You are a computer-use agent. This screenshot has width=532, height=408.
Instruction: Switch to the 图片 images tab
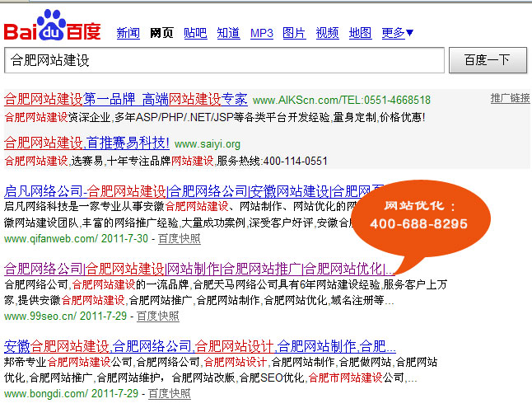tap(294, 33)
